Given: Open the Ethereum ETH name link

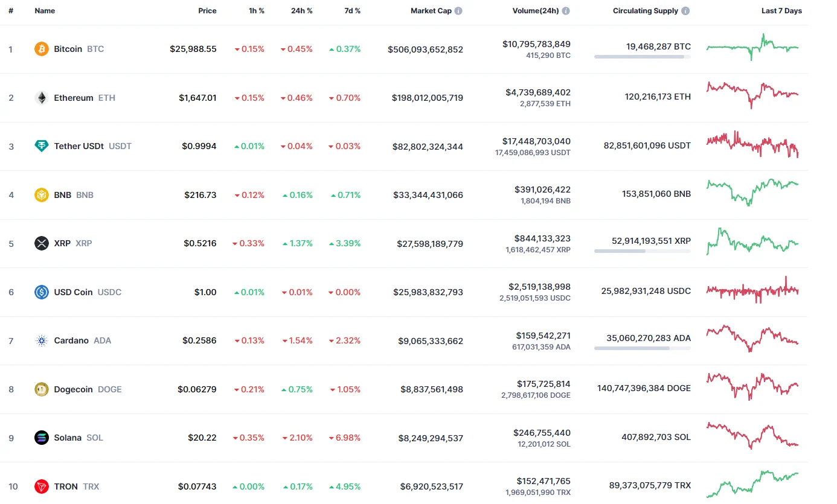Looking at the screenshot, I should click(x=73, y=97).
